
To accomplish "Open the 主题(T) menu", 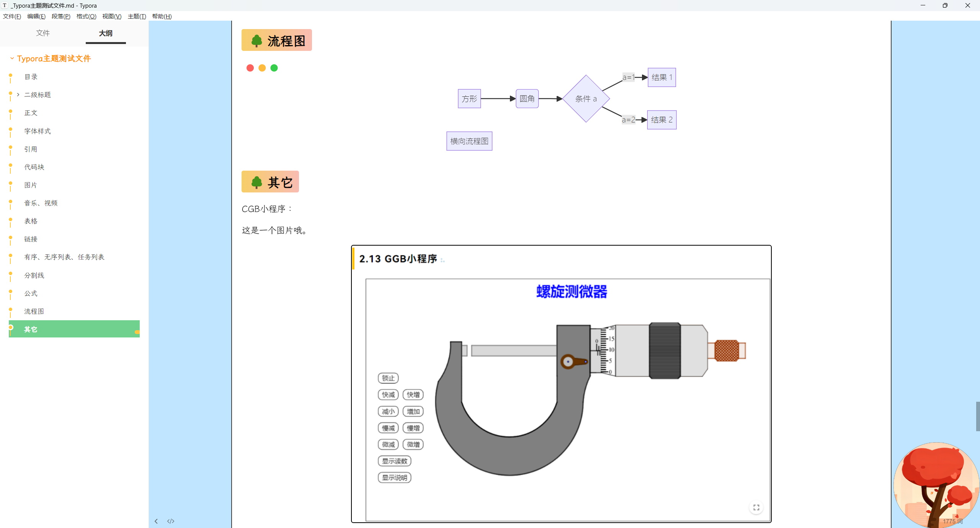I will (137, 16).
